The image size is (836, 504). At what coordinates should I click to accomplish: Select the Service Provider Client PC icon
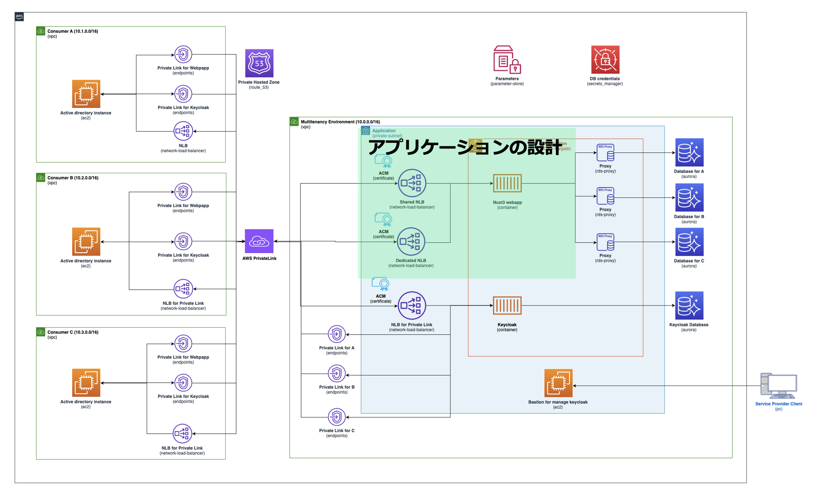[x=778, y=386]
